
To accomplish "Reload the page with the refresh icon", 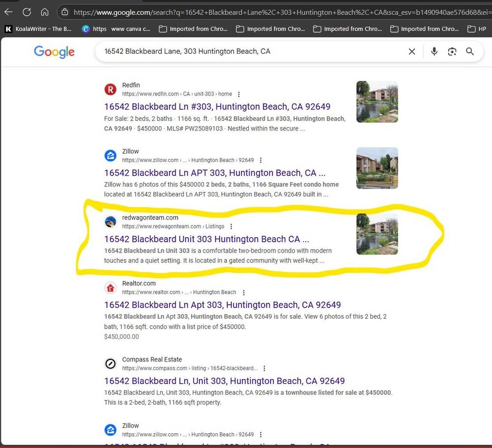I will pos(27,12).
